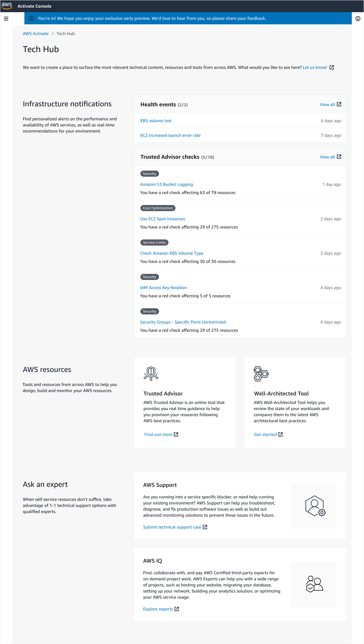Click the Health events (2/2) heading
Image resolution: width=364 pixels, height=644 pixels.
click(x=164, y=104)
